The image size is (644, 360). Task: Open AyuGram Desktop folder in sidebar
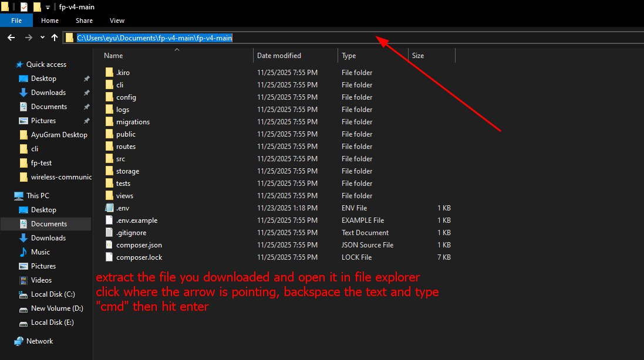59,134
